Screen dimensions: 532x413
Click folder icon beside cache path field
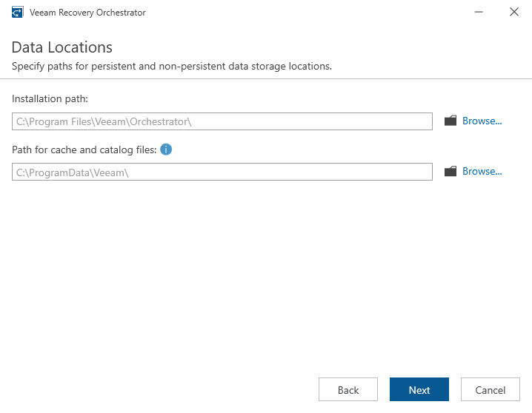tap(450, 171)
